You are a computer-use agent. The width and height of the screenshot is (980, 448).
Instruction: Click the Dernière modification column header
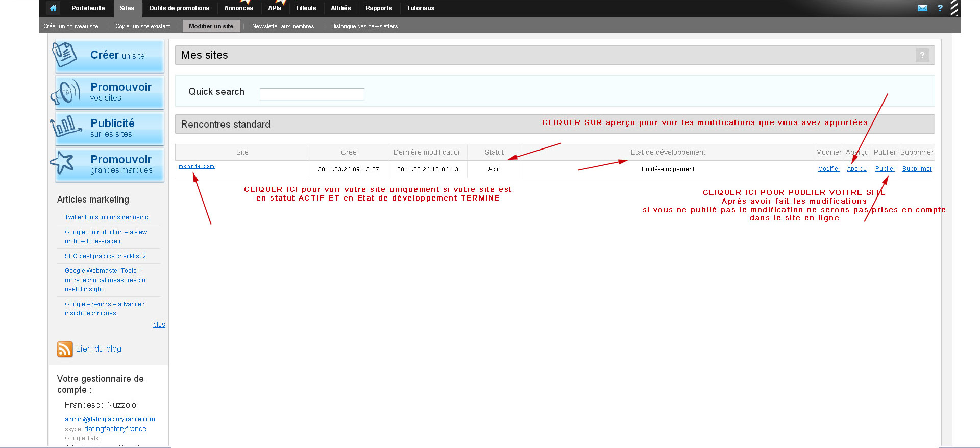click(x=428, y=152)
